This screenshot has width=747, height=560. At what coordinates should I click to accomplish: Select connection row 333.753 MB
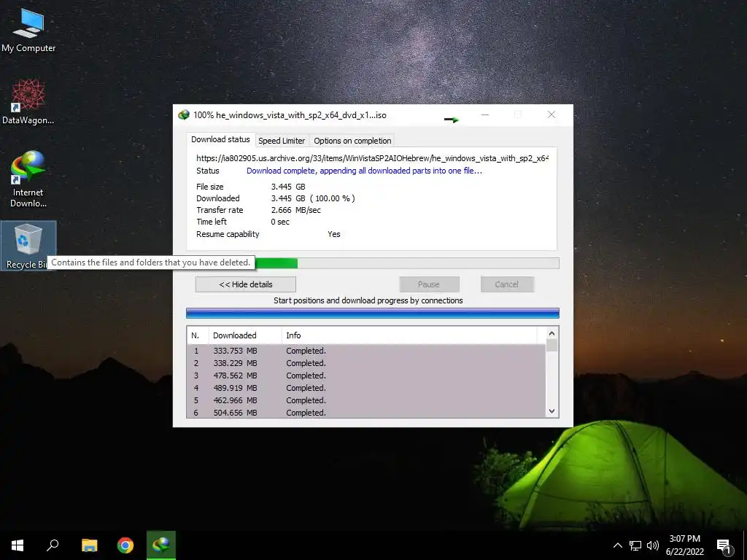coord(366,351)
